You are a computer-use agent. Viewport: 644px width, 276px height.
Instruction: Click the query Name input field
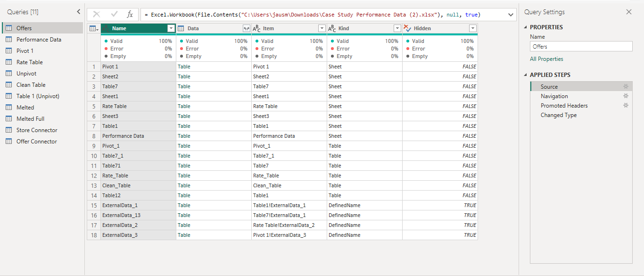581,47
